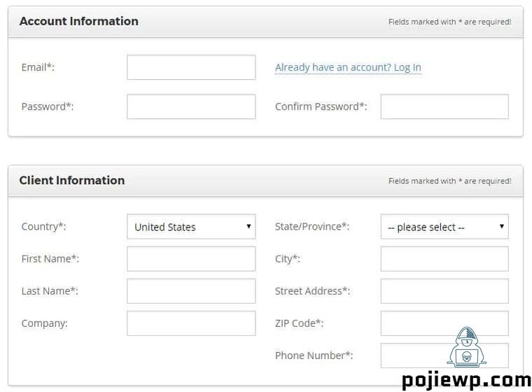Open the Country dropdown showing United States
The width and height of the screenshot is (532, 392).
click(191, 227)
